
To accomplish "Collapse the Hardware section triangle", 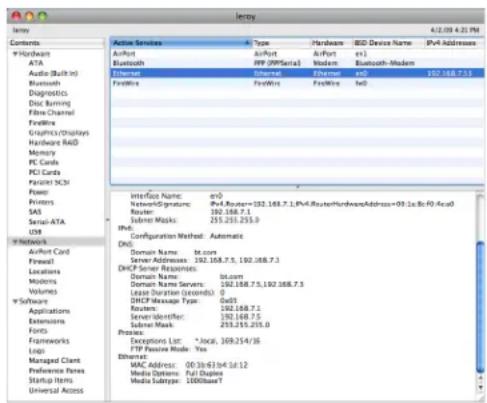I will (x=15, y=54).
